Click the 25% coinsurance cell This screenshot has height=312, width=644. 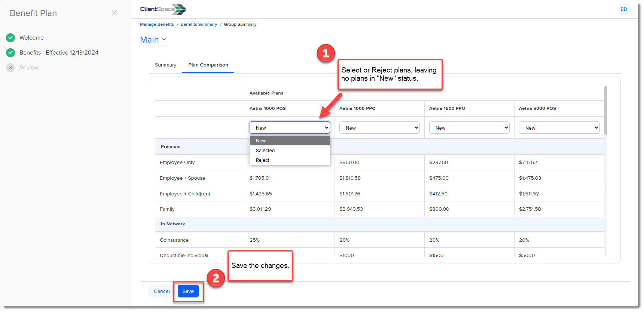254,240
